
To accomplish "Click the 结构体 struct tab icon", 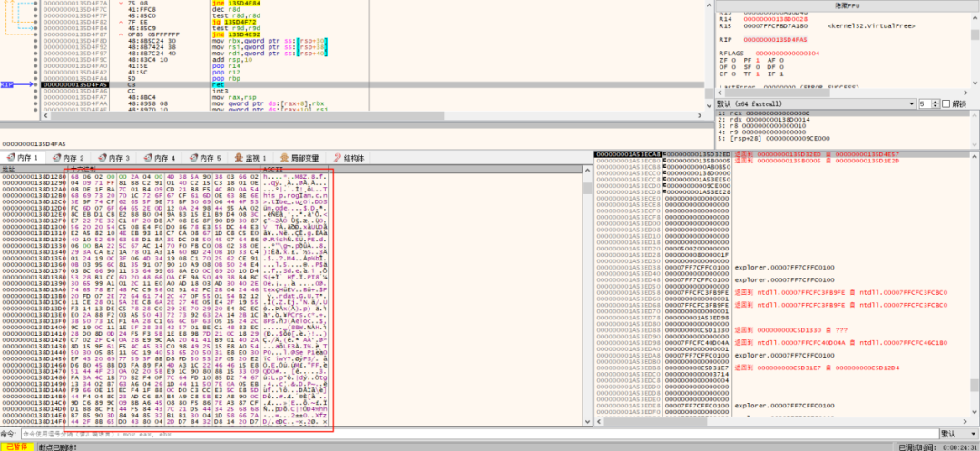I will [x=338, y=158].
